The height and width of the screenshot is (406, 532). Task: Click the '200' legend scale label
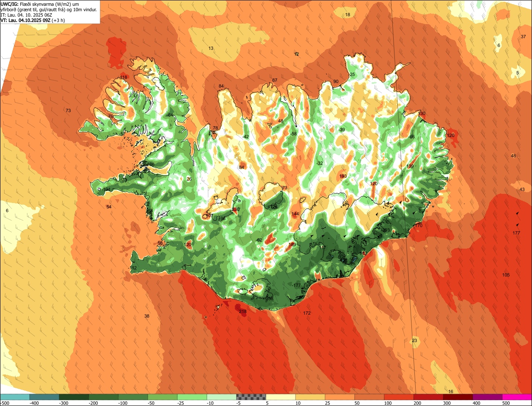pos(418,403)
